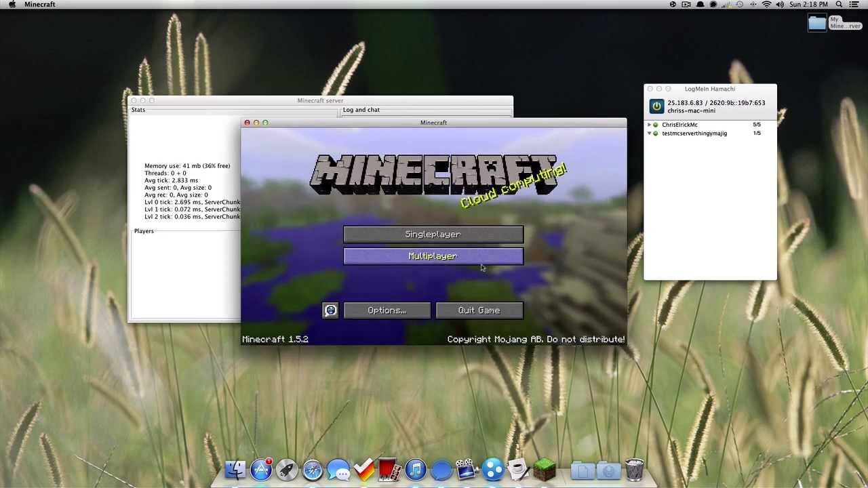
Task: Click the Multiplayer button
Action: coord(433,256)
